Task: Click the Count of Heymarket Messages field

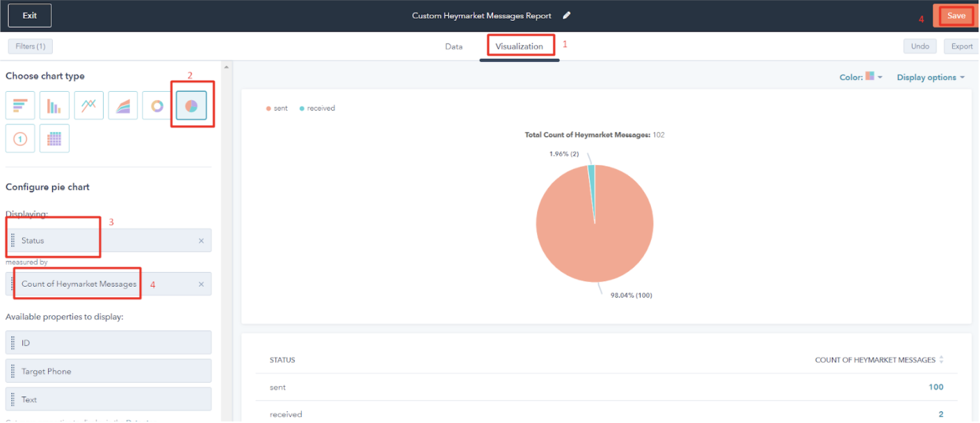Action: (x=109, y=284)
